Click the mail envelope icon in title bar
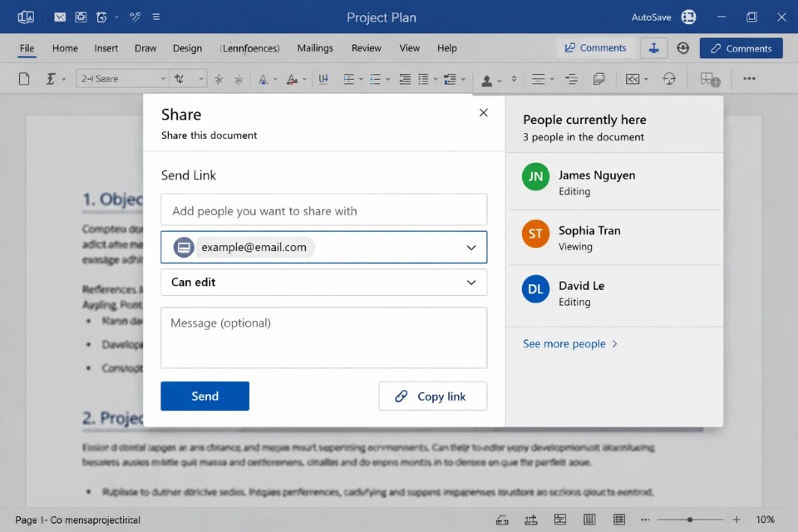This screenshot has height=532, width=798. point(60,17)
